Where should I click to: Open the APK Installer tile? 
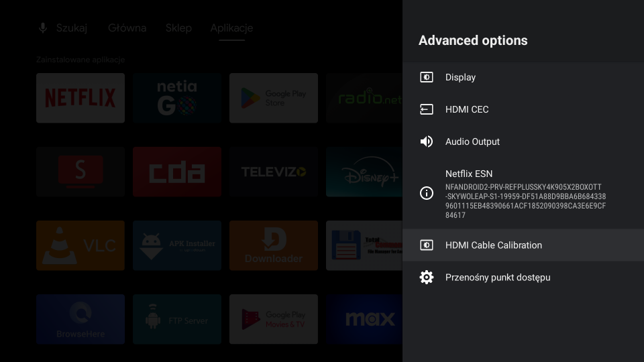point(177,245)
